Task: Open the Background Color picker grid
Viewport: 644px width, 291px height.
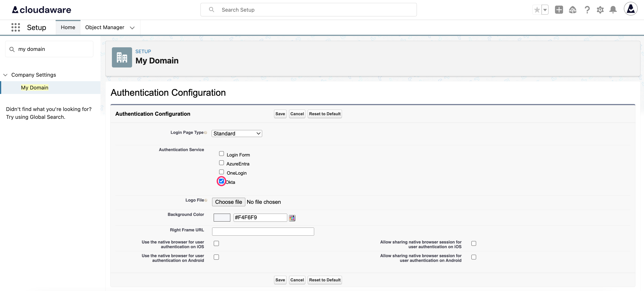Action: (292, 217)
